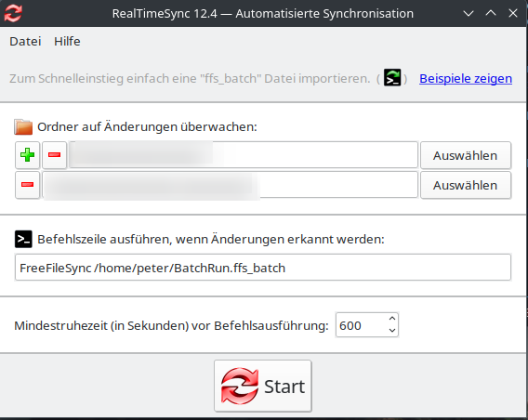Increase the Mindestruhezeit value with up arrow
This screenshot has height=420, width=528.
(x=392, y=319)
